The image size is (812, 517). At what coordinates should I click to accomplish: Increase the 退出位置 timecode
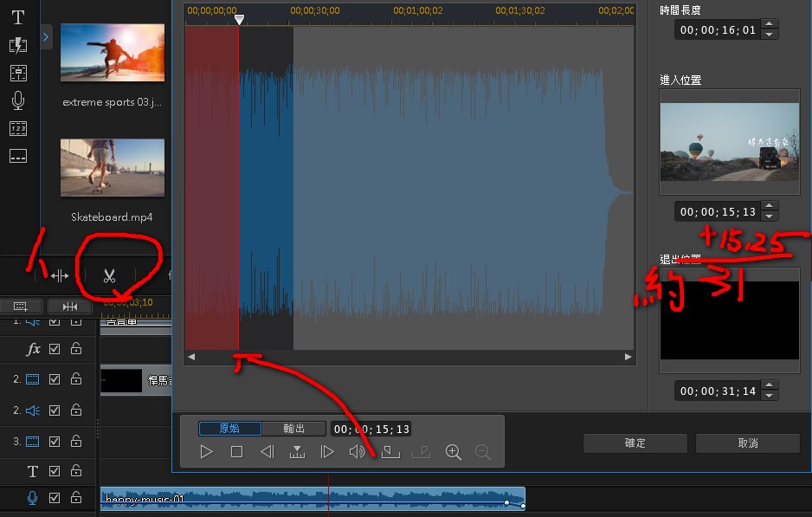click(x=770, y=385)
